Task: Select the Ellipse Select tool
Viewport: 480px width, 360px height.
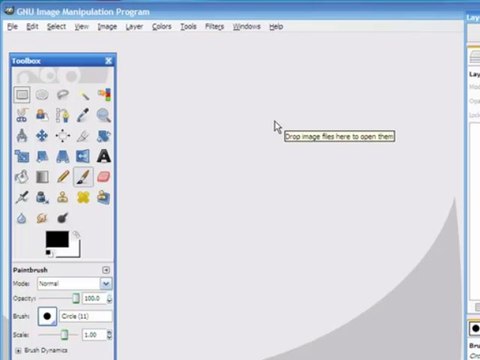Action: (x=42, y=95)
